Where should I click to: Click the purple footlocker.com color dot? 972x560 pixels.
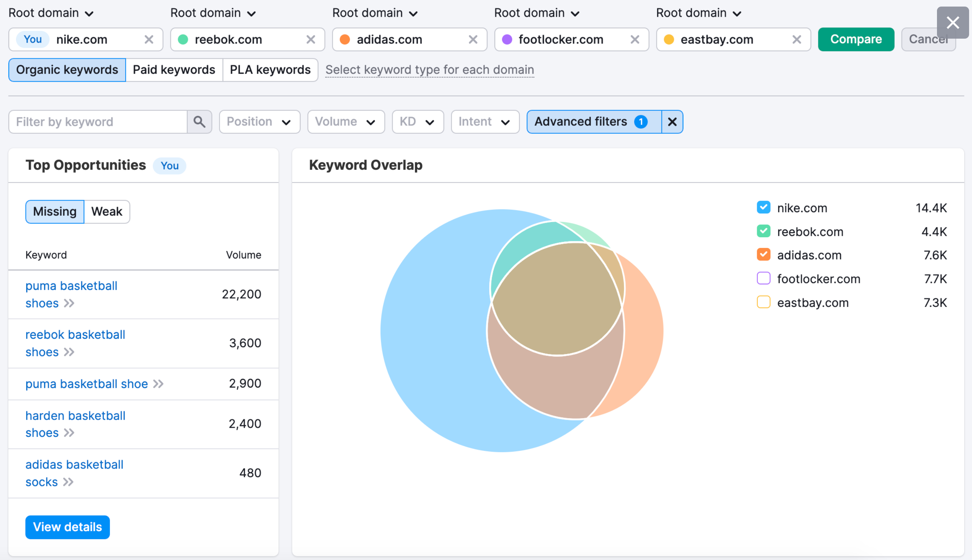coord(507,39)
